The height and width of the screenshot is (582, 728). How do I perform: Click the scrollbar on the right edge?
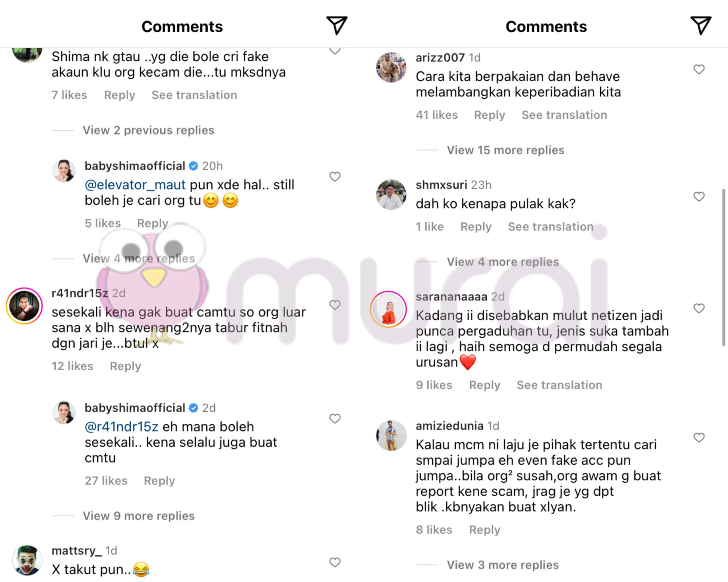click(724, 267)
